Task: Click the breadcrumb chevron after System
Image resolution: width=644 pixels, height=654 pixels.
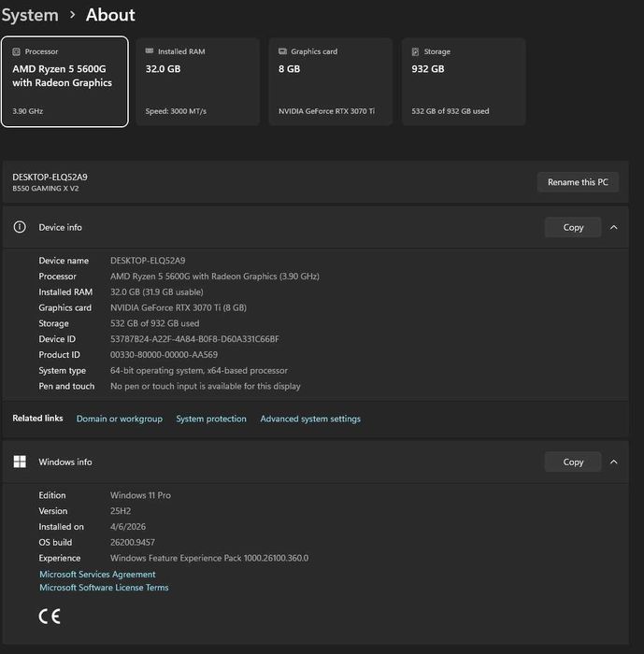Action: [73, 15]
